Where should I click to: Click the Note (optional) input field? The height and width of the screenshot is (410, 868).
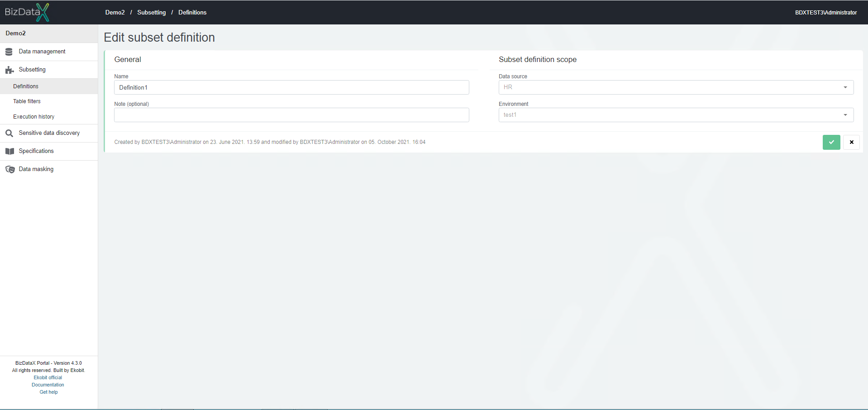(x=291, y=115)
